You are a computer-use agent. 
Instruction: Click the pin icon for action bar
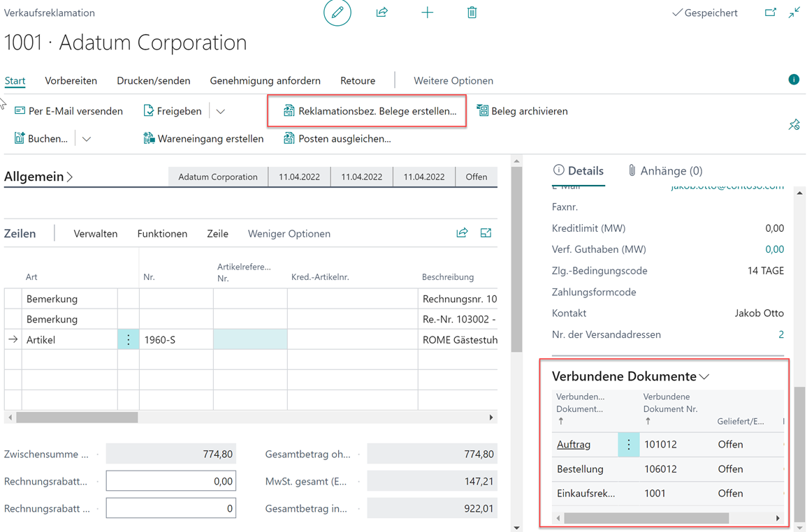[x=794, y=125]
